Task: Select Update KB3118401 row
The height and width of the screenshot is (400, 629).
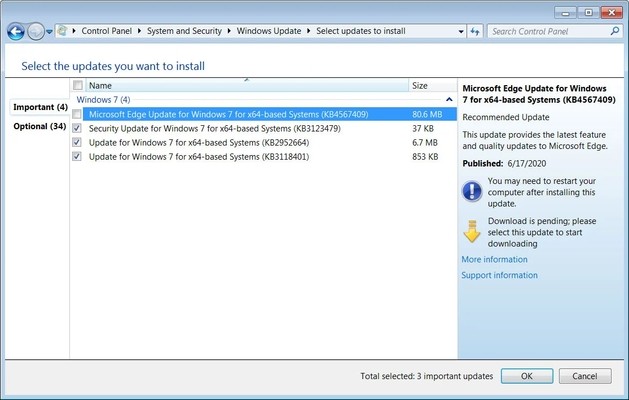Action: click(x=270, y=156)
